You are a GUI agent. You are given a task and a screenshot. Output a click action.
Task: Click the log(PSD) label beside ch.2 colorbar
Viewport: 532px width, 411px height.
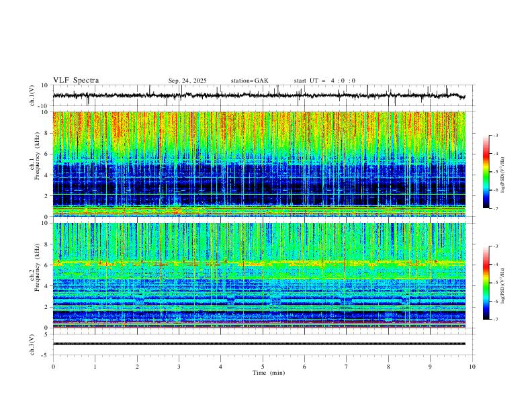click(503, 286)
